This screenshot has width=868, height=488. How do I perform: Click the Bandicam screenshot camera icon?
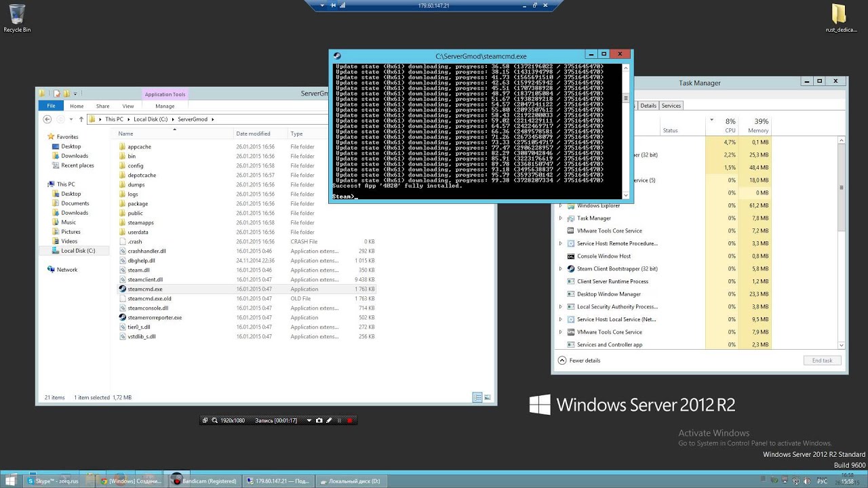319,420
